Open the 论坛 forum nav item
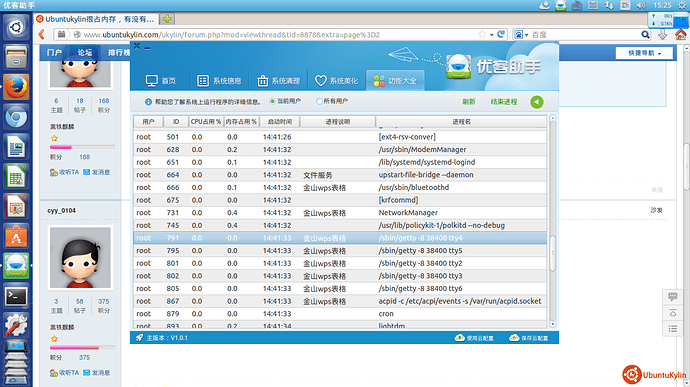The height and width of the screenshot is (387, 690). [x=85, y=52]
